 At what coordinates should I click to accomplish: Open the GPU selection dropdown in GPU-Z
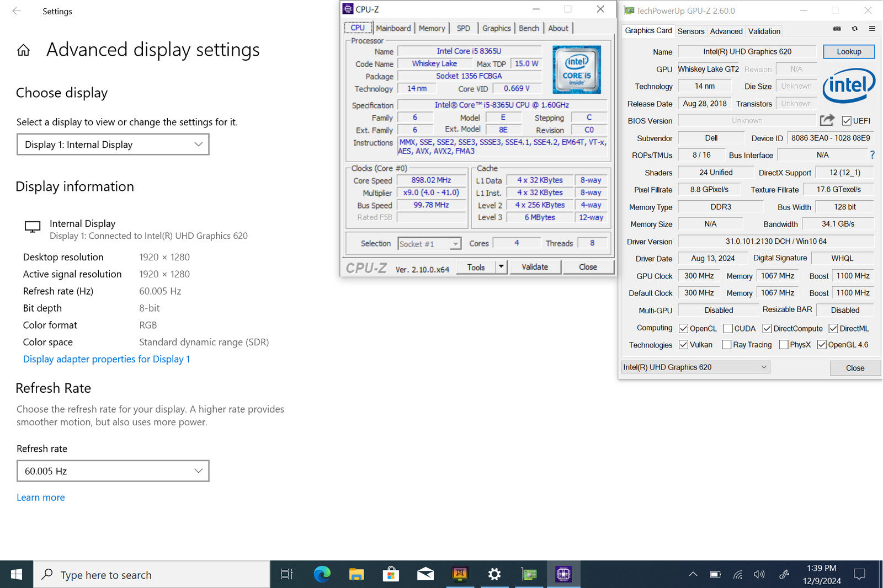point(695,367)
